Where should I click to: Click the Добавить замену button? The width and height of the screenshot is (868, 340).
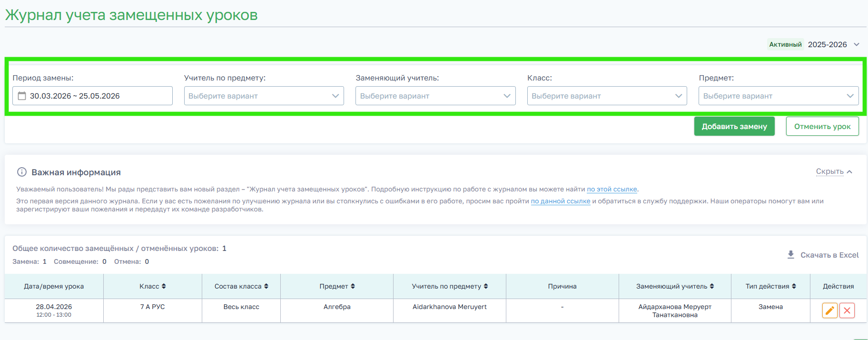click(734, 126)
